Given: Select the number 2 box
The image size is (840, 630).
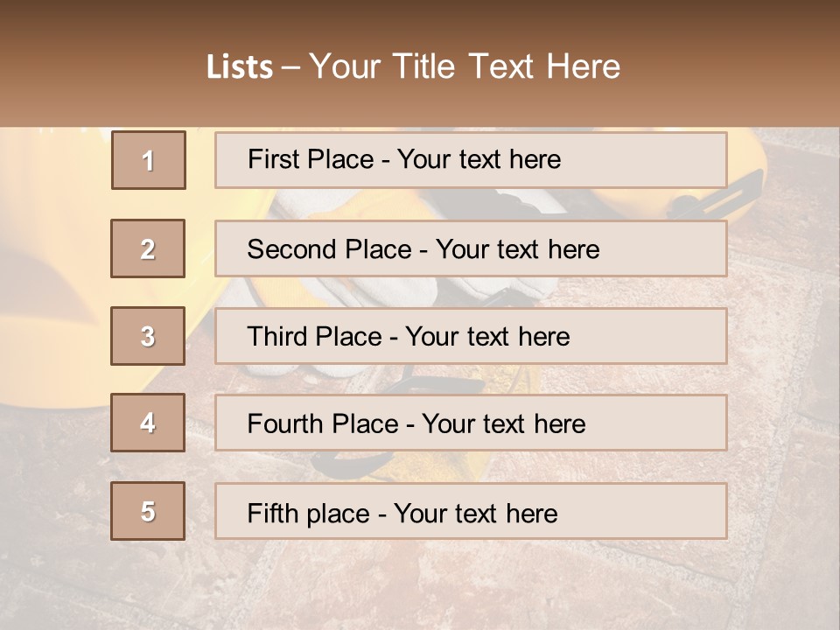Looking at the screenshot, I should [x=148, y=248].
